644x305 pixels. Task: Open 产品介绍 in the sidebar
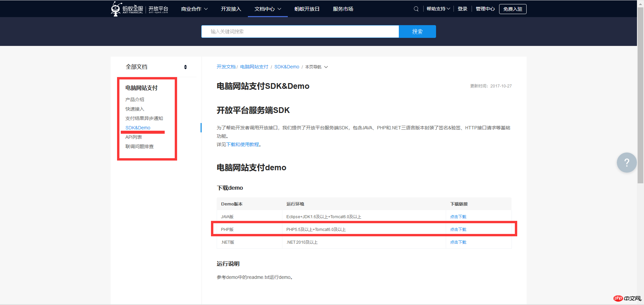pos(135,100)
